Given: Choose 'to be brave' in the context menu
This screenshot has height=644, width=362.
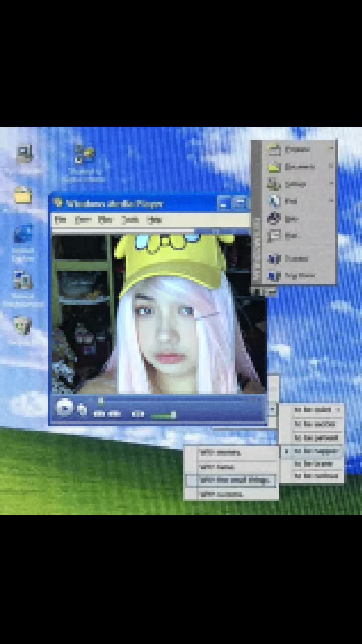Looking at the screenshot, I should tap(312, 463).
